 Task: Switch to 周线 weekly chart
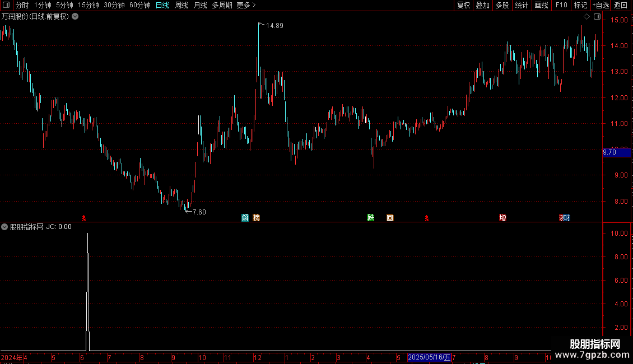pyautogui.click(x=181, y=5)
